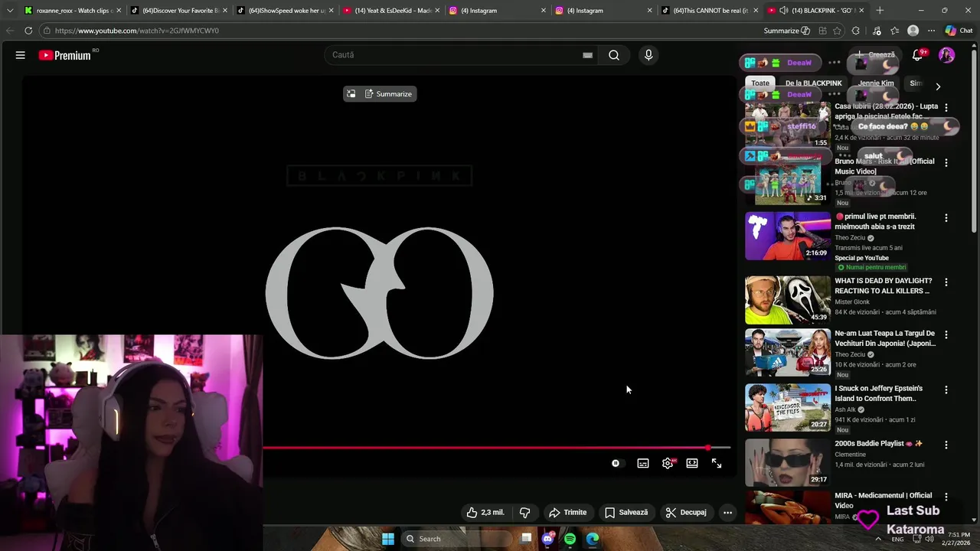Image resolution: width=980 pixels, height=551 pixels.
Task: Dislike the BLACKPINK video
Action: (x=525, y=513)
